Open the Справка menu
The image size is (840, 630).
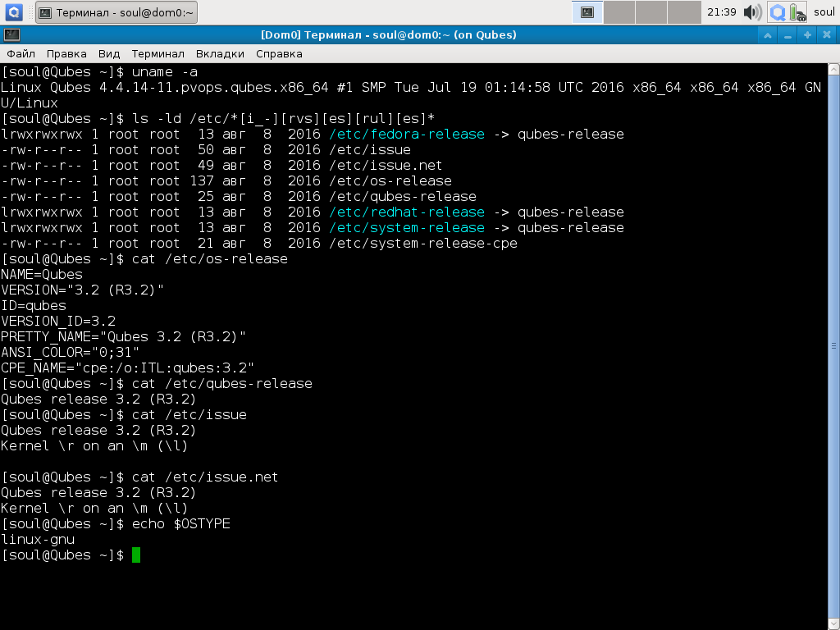click(279, 53)
